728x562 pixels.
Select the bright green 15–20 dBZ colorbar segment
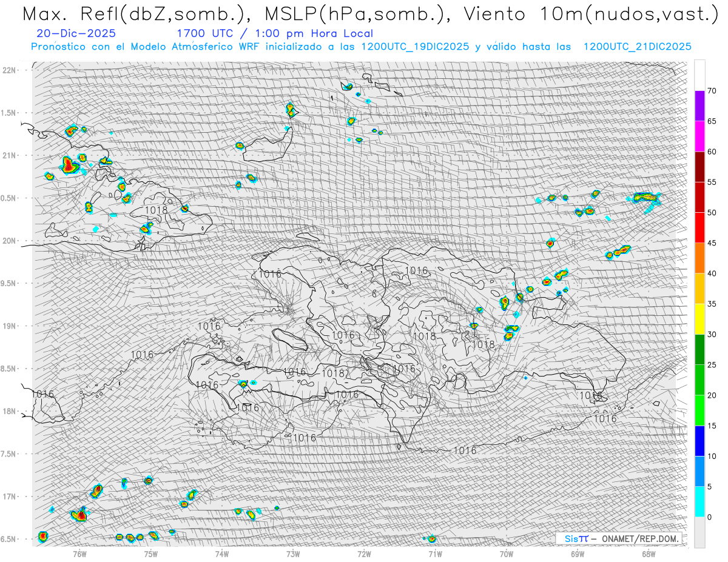(699, 410)
